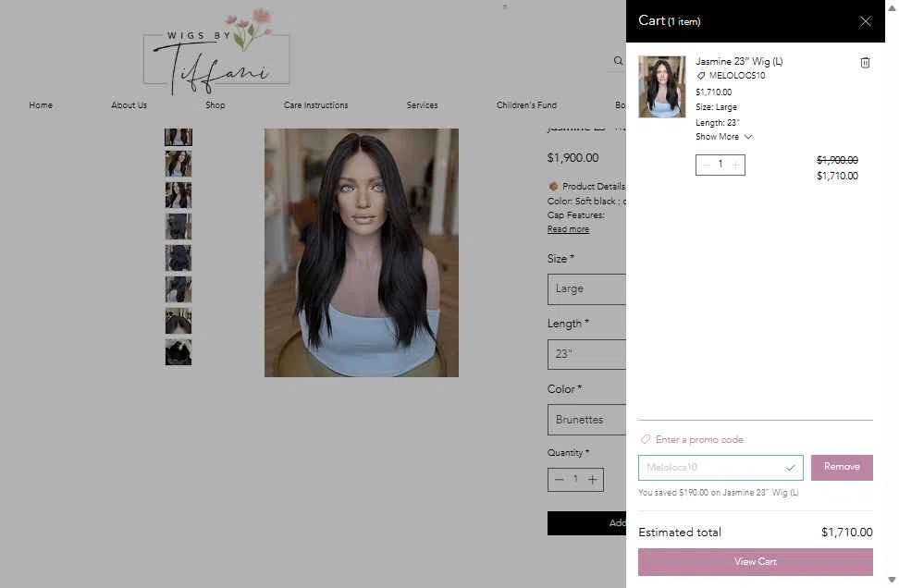The image size is (899, 588).
Task: Select the sixth product thumbnail
Action: click(x=179, y=289)
